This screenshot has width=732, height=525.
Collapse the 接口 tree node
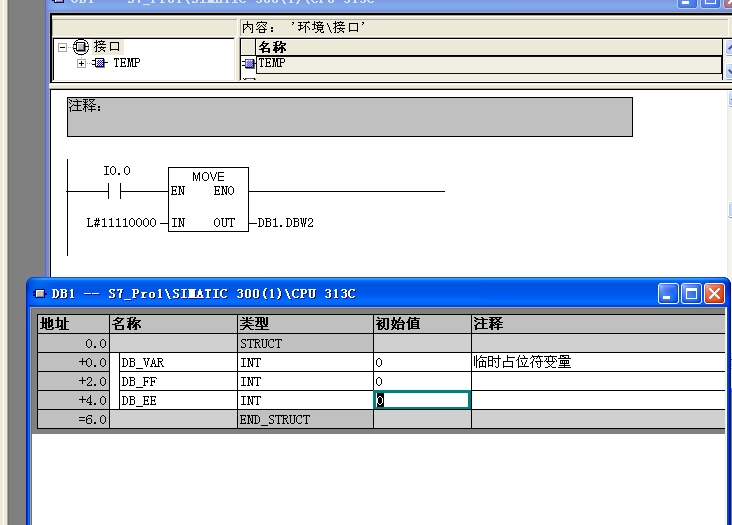coord(62,47)
